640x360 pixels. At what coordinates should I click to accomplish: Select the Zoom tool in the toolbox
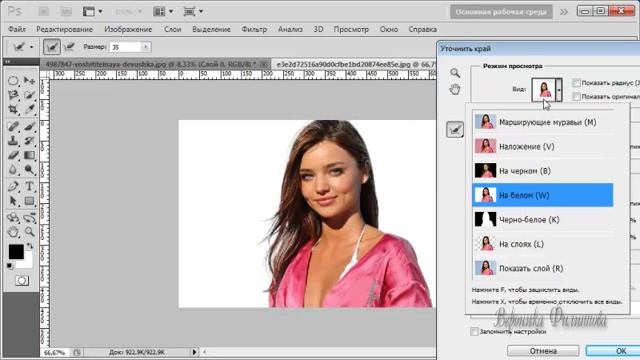[x=29, y=232]
